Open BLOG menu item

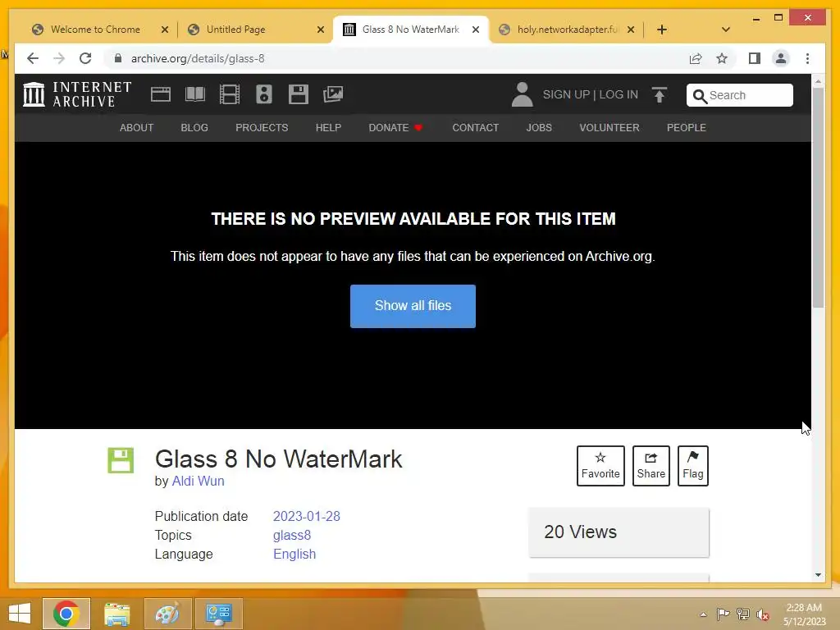pos(194,127)
